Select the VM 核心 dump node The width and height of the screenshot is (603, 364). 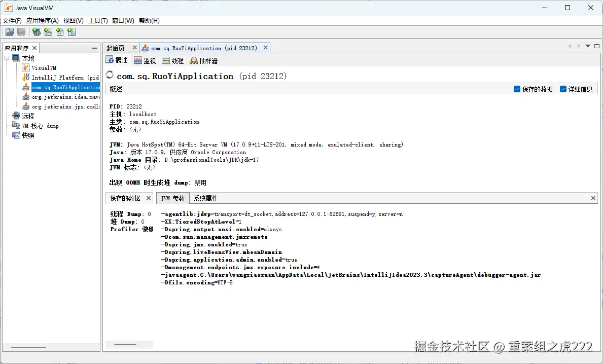(x=41, y=126)
